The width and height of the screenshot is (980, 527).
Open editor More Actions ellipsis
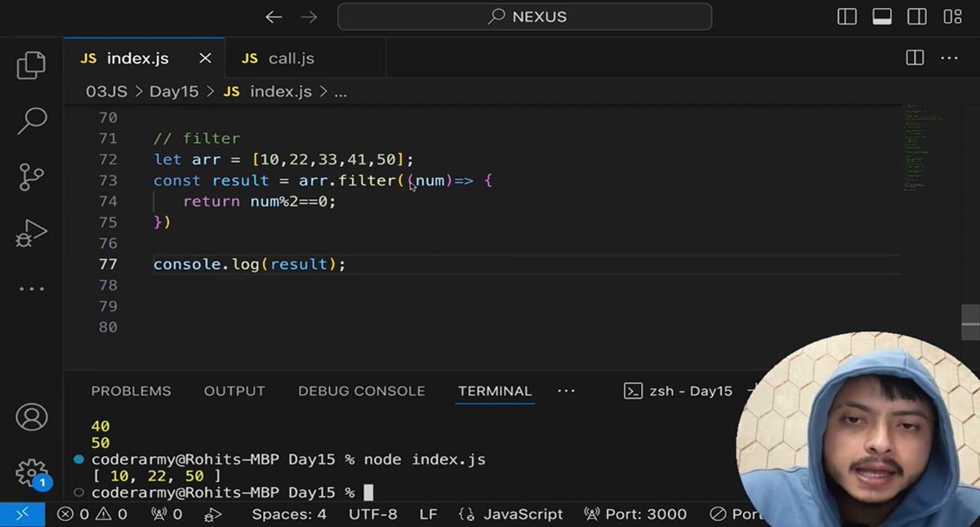pos(949,58)
